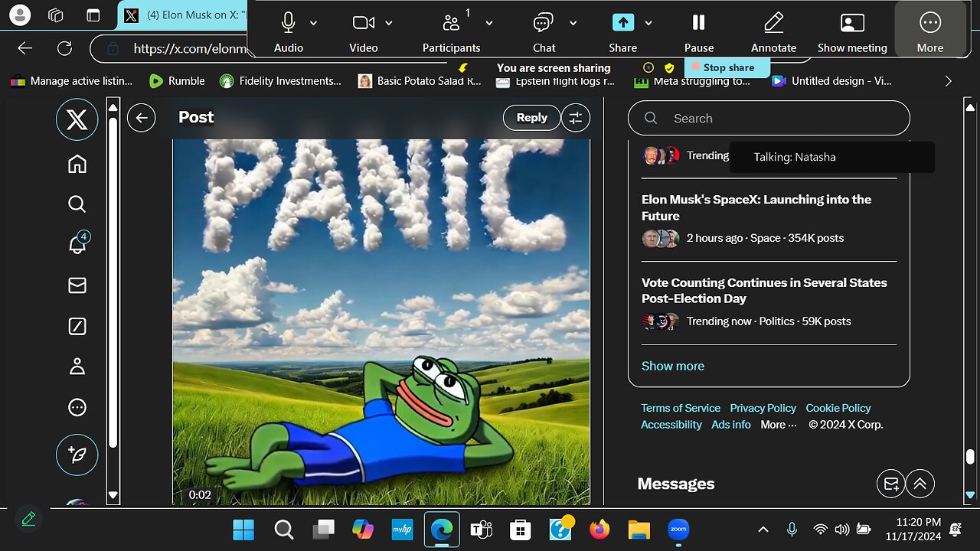This screenshot has width=980, height=551.
Task: Open Explore search icon in sidebar
Action: 77,204
